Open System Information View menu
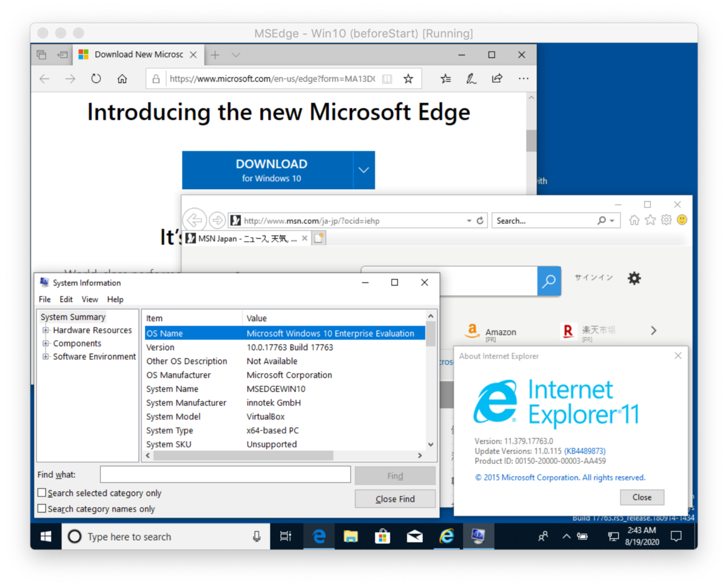728x587 pixels. pyautogui.click(x=90, y=300)
